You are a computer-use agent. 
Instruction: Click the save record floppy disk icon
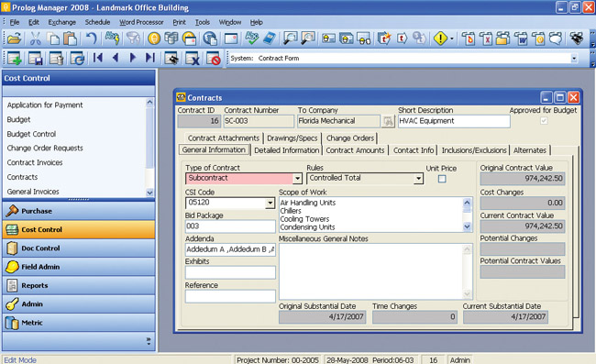[x=36, y=58]
